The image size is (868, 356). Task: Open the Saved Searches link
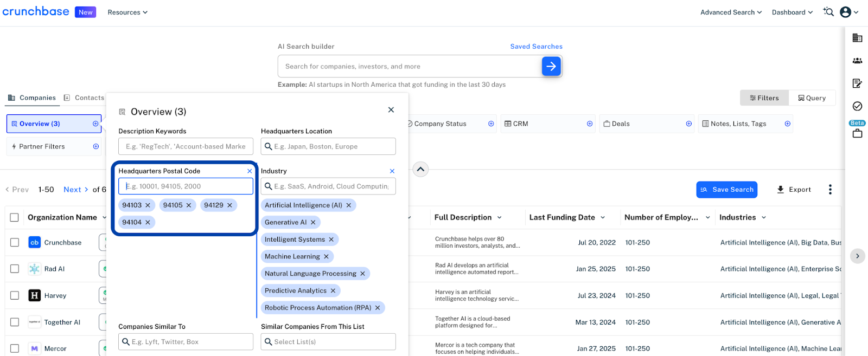(537, 47)
